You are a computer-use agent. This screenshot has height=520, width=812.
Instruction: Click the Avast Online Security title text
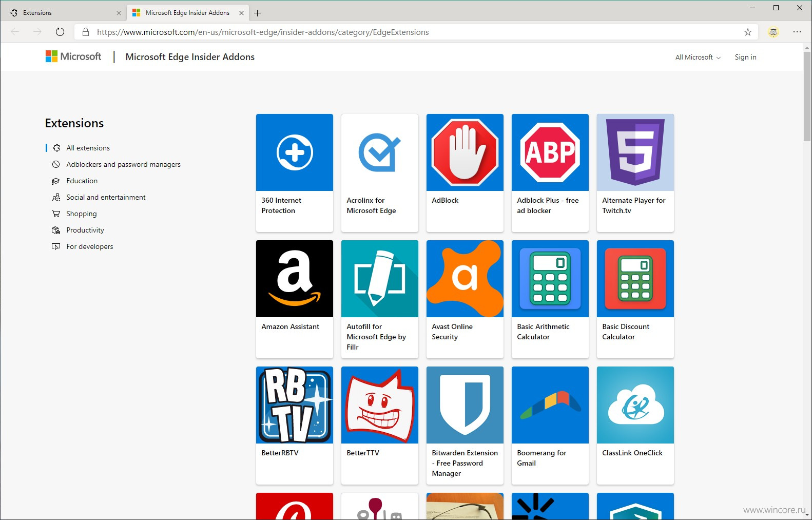click(x=452, y=332)
